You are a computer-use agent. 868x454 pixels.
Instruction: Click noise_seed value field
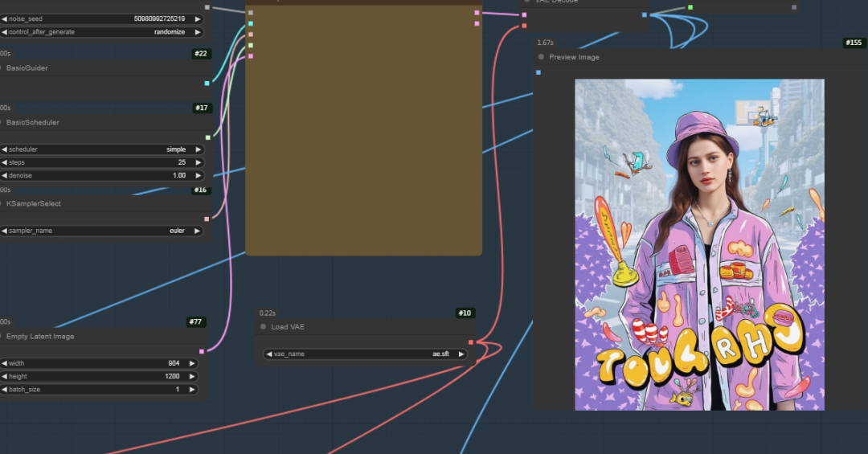[x=102, y=18]
